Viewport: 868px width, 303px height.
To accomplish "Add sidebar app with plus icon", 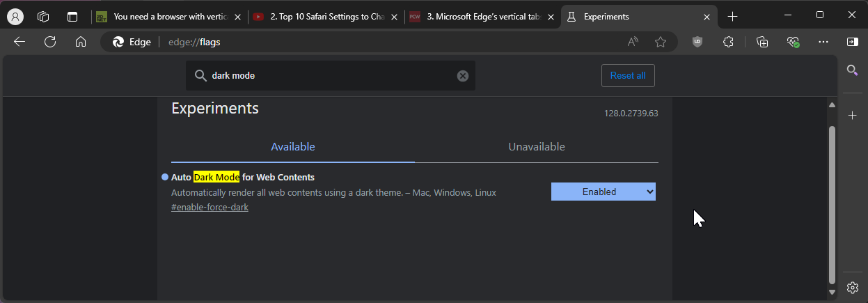I will tap(852, 115).
